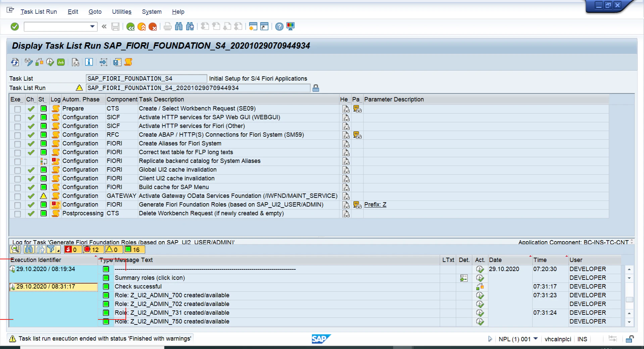Click the Create New Session icon
Image resolution: width=644 pixels, height=349 pixels.
(253, 27)
